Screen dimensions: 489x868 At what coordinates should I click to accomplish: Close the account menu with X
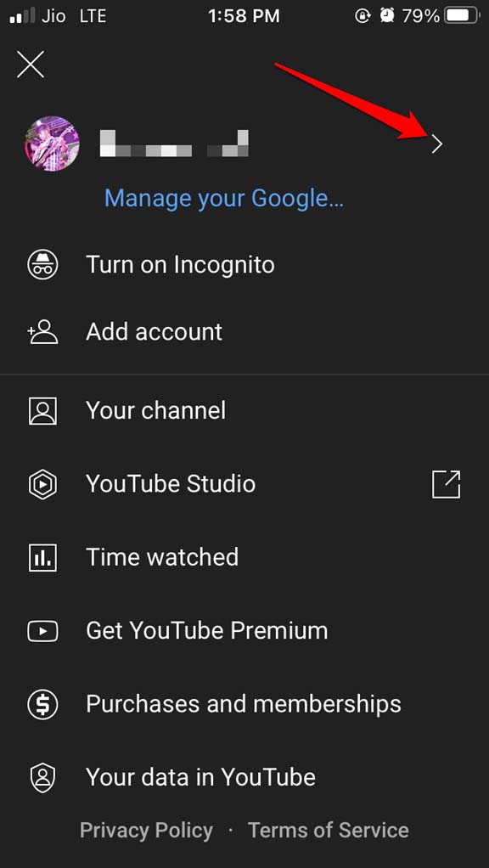[x=31, y=65]
